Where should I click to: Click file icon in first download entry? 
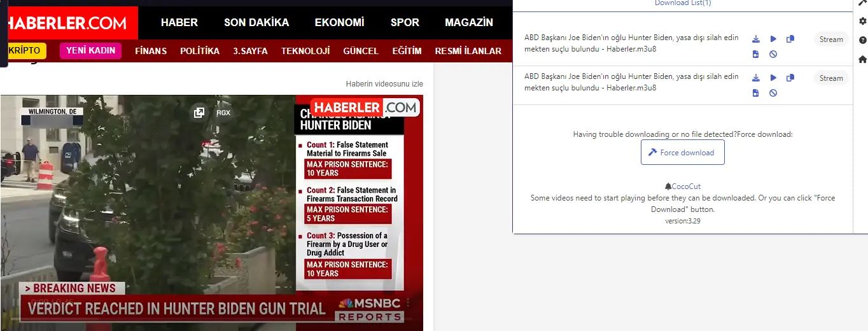756,54
